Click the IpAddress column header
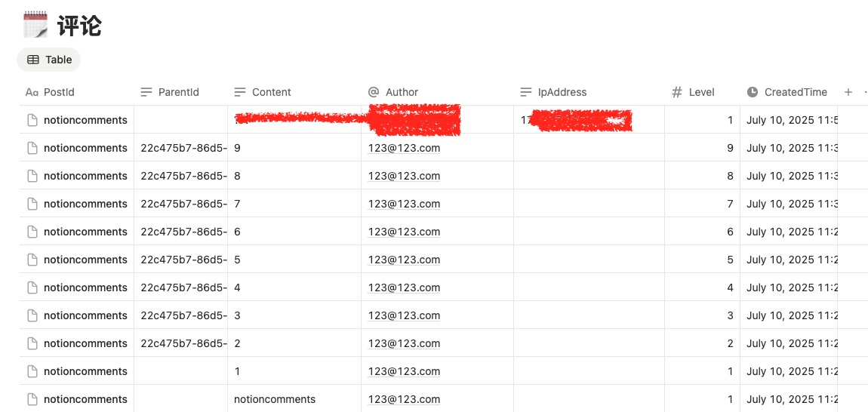Image resolution: width=868 pixels, height=412 pixels. tap(562, 92)
